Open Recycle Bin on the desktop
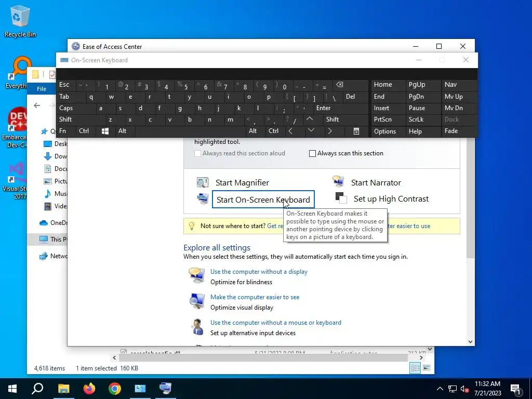The image size is (532, 399). 20,21
